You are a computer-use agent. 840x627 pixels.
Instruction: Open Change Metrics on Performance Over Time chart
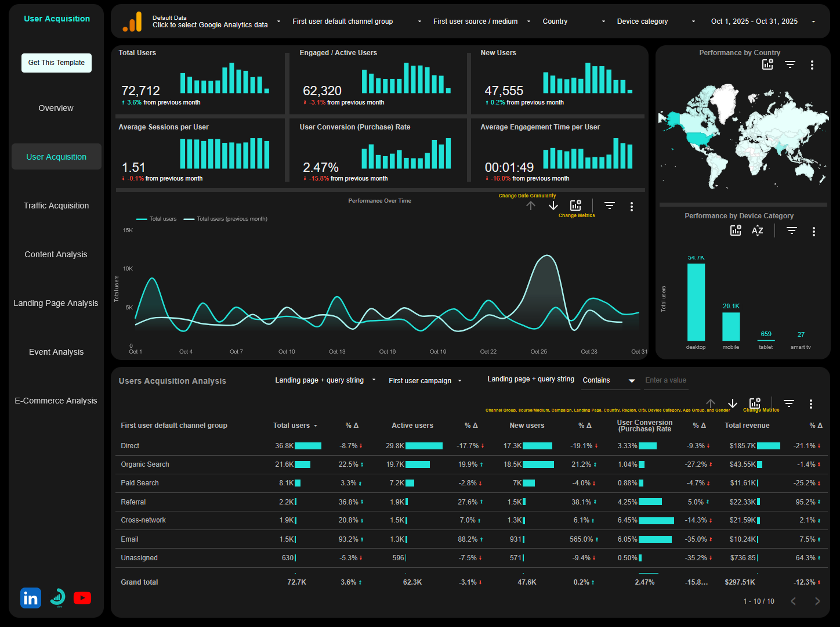[x=575, y=204]
